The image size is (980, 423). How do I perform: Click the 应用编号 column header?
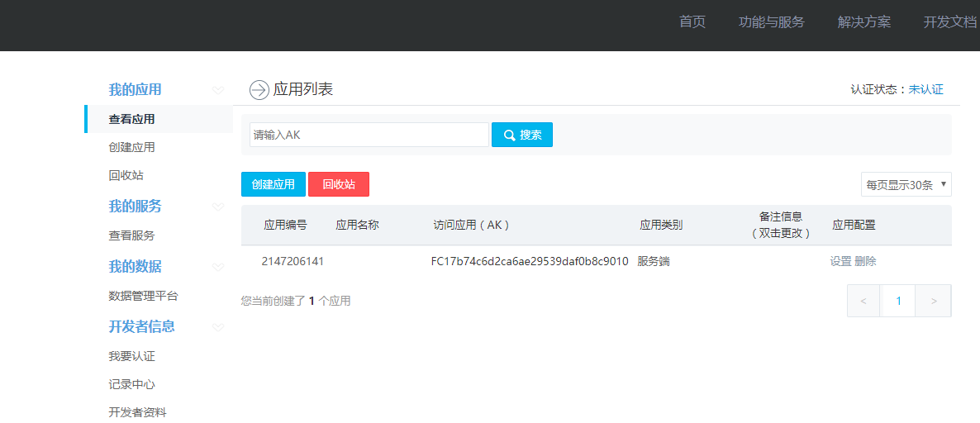coord(286,225)
